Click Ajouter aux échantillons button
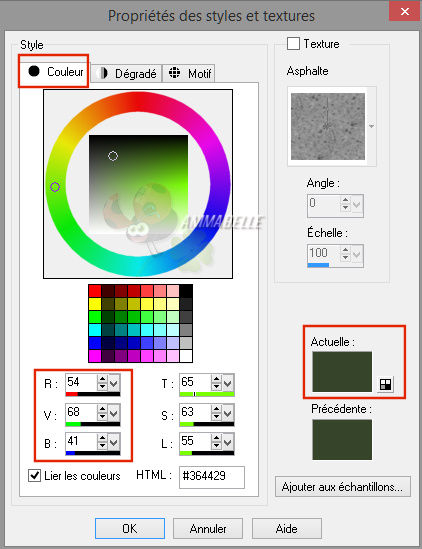The height and width of the screenshot is (549, 422). [x=343, y=487]
